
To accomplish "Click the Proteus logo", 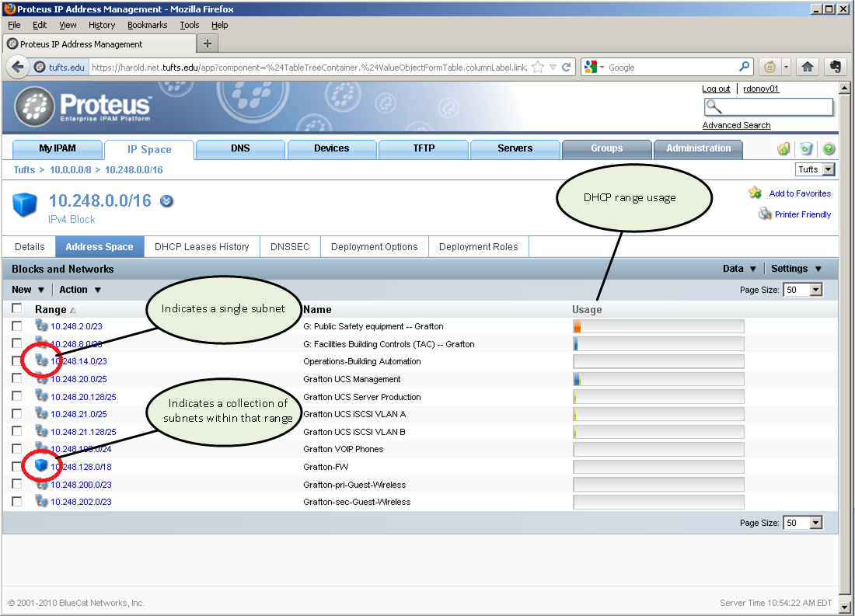I will pyautogui.click(x=83, y=106).
